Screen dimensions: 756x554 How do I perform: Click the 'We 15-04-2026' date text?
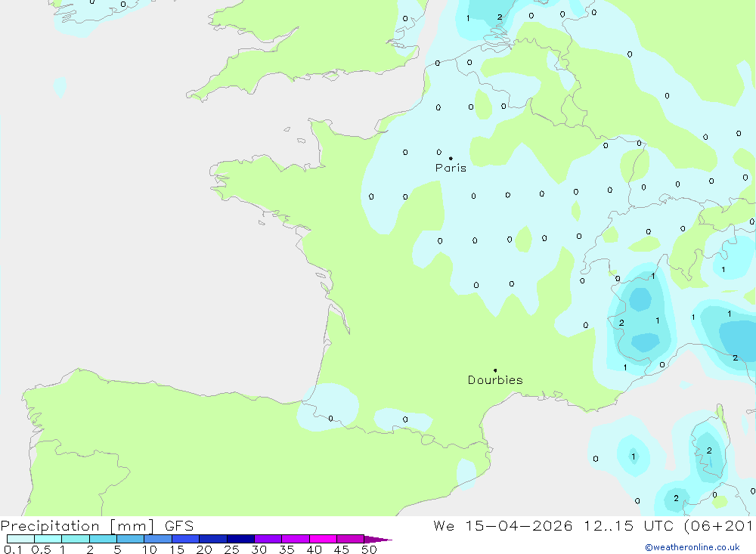503,525
